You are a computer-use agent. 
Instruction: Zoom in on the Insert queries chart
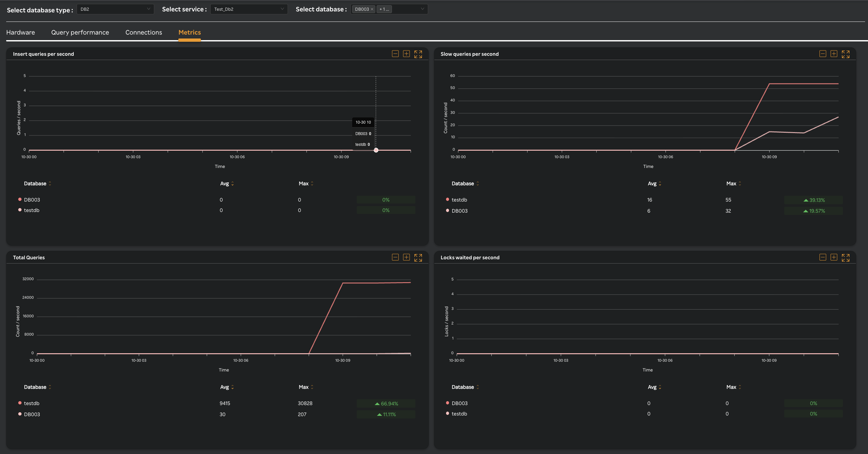(x=406, y=54)
